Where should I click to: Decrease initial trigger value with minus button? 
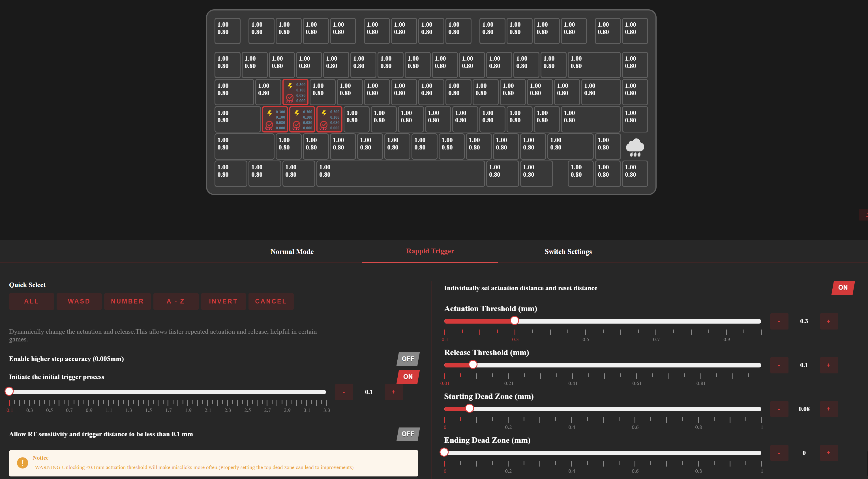click(x=344, y=392)
